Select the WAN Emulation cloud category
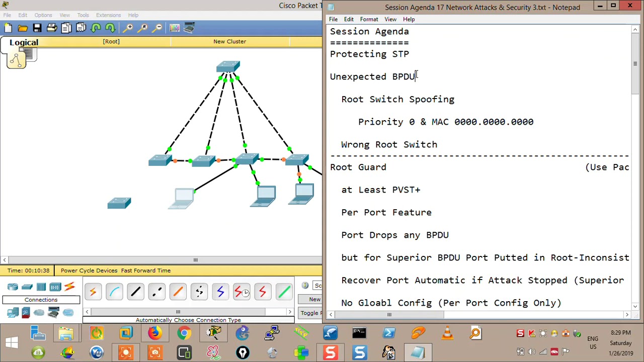Screen dimensions: 644x362 click(39, 313)
